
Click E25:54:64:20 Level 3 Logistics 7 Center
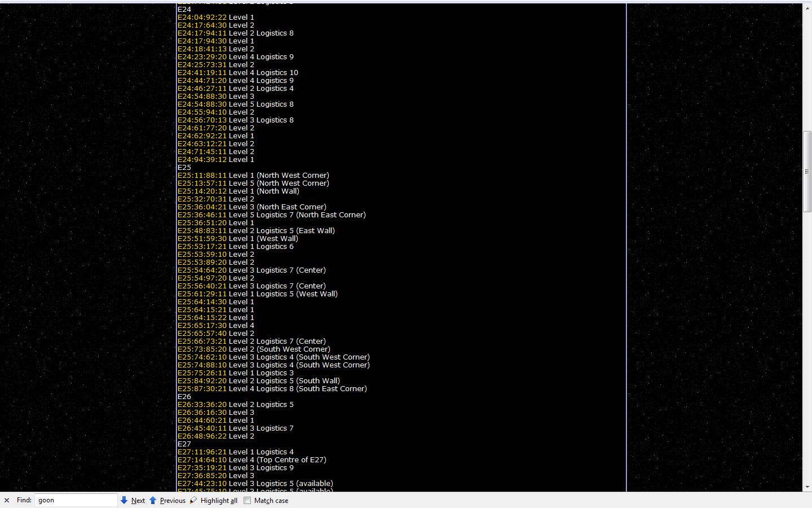tap(251, 270)
